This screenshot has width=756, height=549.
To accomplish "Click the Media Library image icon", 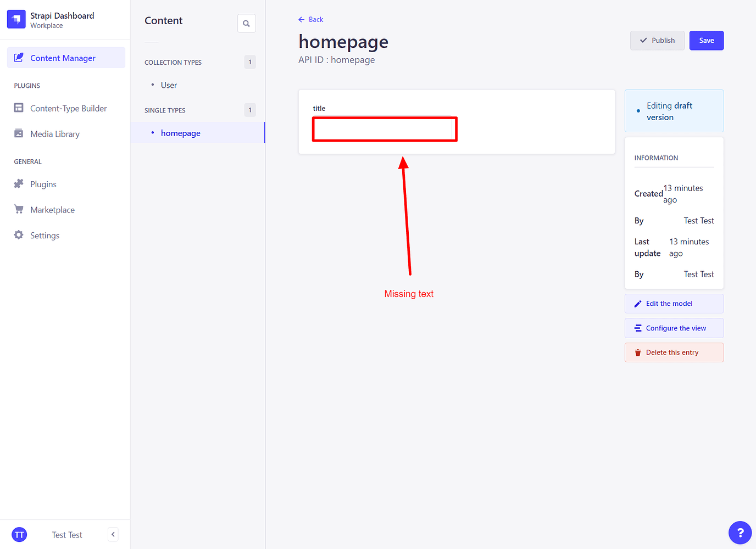I will coord(19,133).
